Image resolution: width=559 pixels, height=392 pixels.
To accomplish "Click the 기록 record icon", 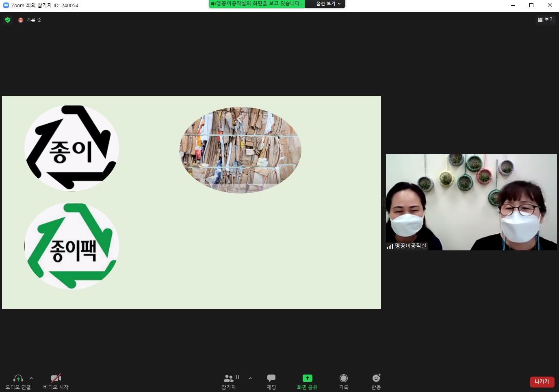I will click(x=344, y=378).
